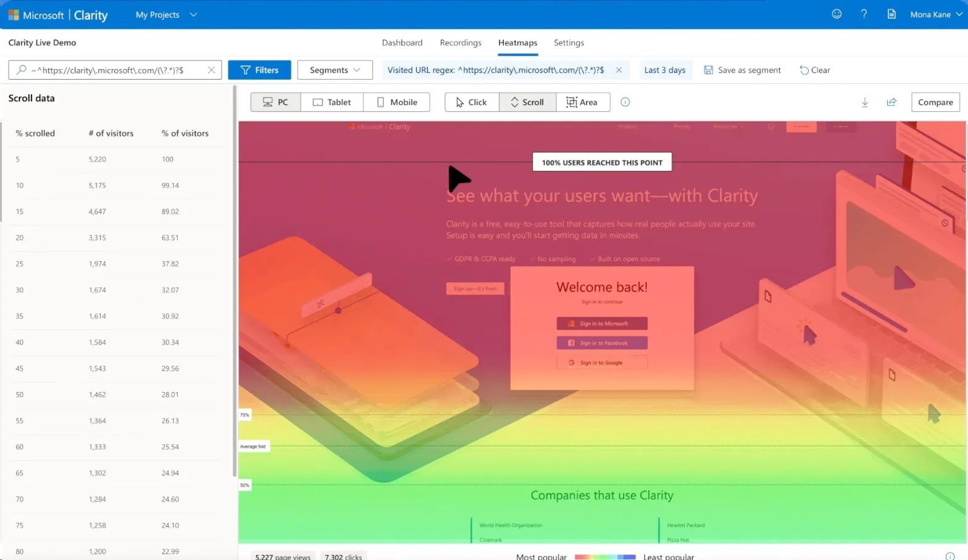
Task: Click the share heatmap icon
Action: 891,102
